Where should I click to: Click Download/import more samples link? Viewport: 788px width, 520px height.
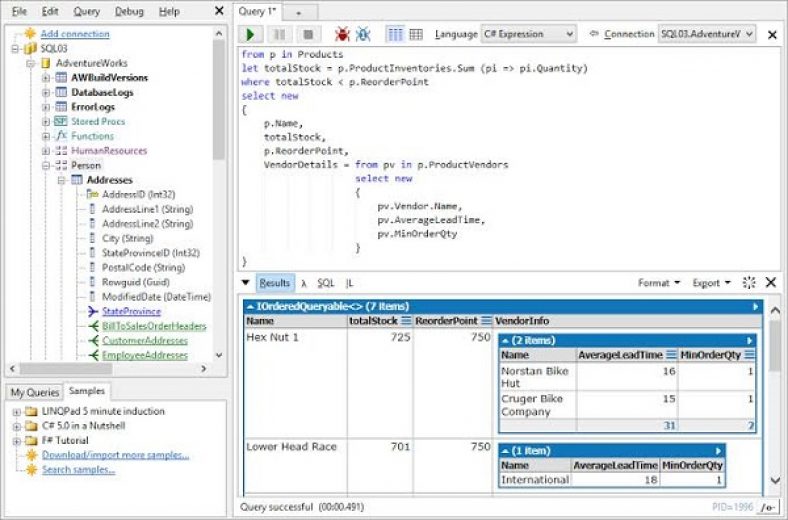tap(115, 455)
